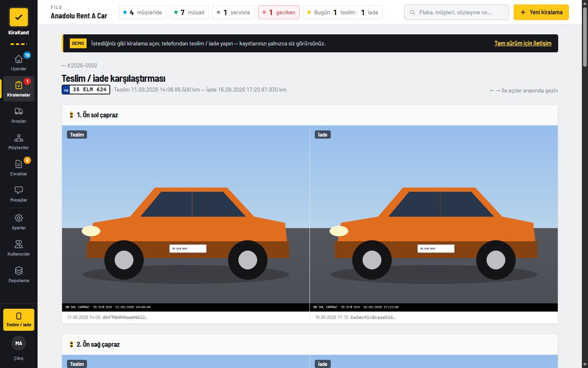Open the Uyarılar home icon

[x=19, y=59]
